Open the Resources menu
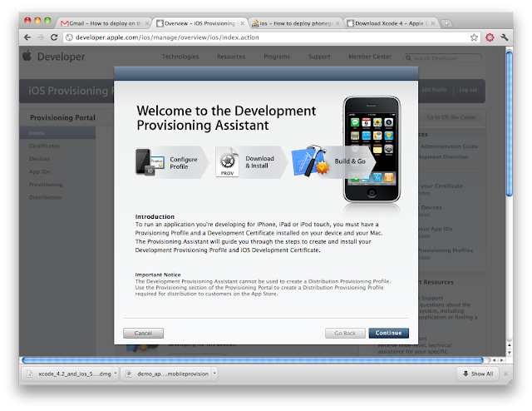Screen dimensions: 532x411 coord(231,57)
